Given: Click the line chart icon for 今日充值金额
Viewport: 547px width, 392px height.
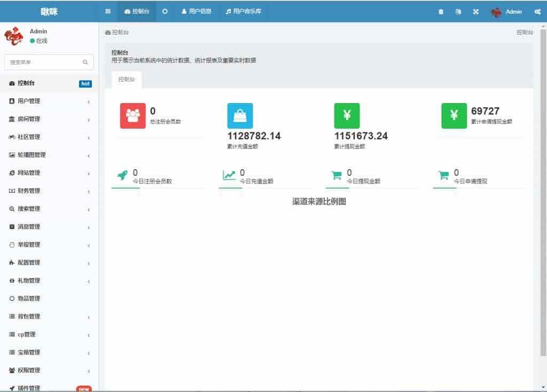Looking at the screenshot, I should (x=229, y=175).
